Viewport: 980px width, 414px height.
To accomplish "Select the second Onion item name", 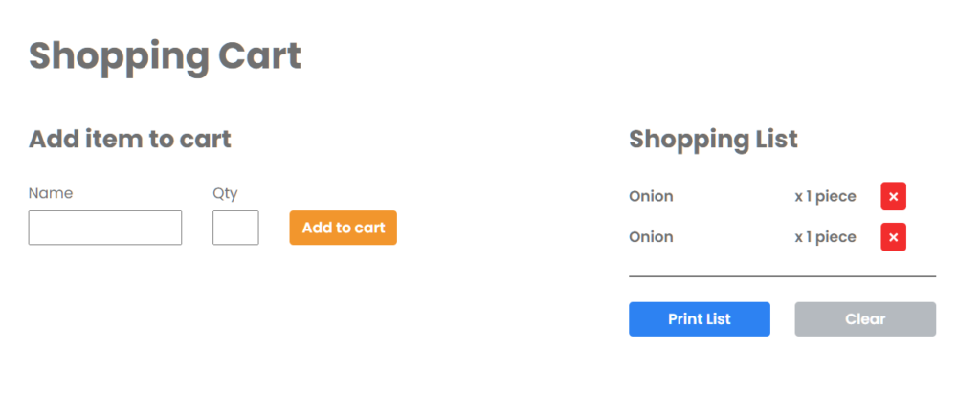I will pyautogui.click(x=651, y=237).
